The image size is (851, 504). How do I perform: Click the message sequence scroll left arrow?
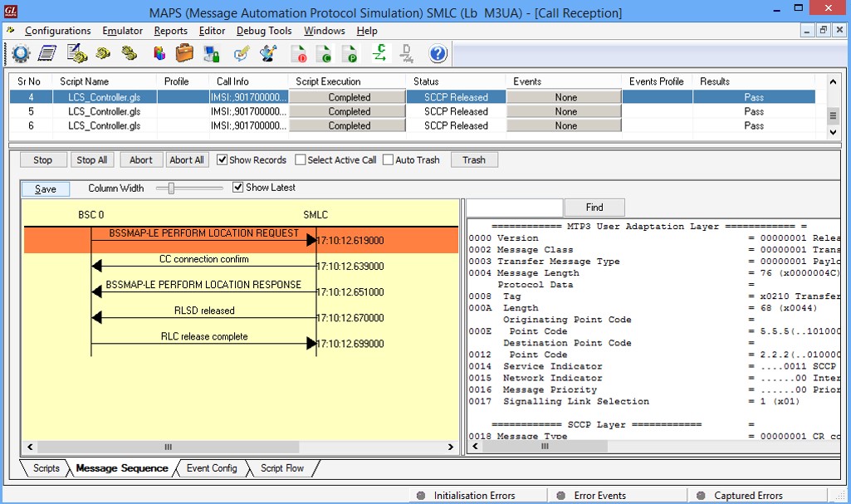click(30, 447)
